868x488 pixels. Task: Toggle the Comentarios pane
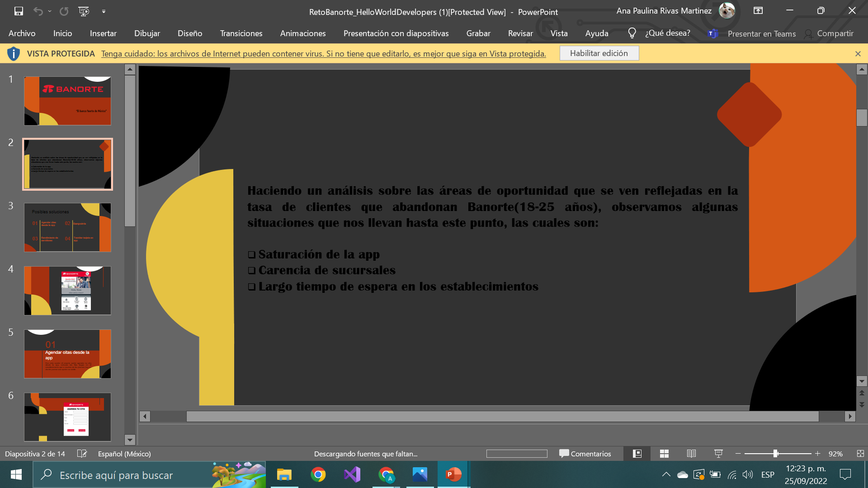[585, 454]
